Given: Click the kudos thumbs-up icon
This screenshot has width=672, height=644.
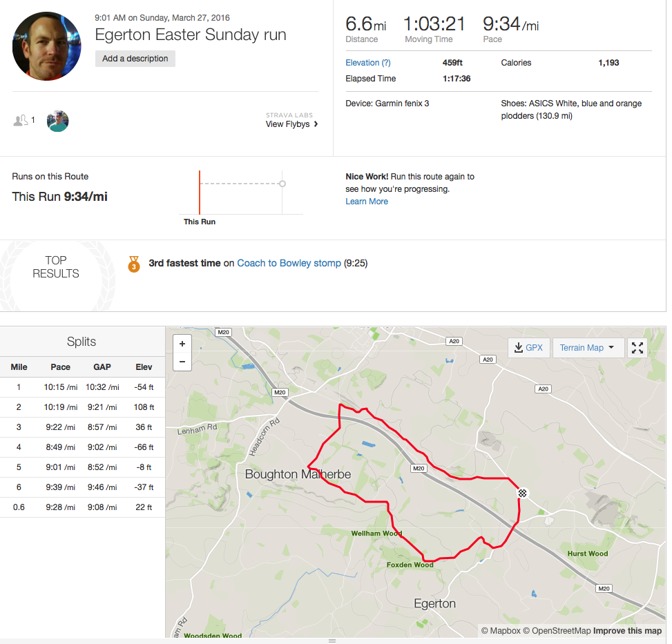Looking at the screenshot, I should [x=21, y=121].
